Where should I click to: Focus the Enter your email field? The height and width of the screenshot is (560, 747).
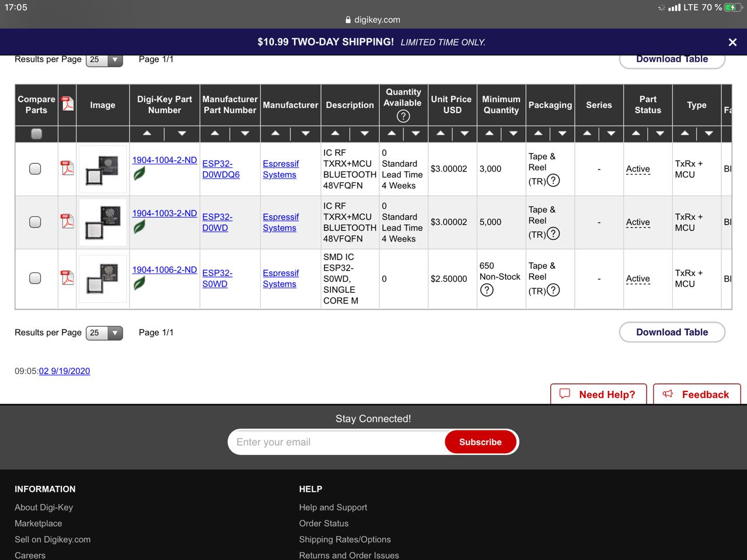(337, 442)
